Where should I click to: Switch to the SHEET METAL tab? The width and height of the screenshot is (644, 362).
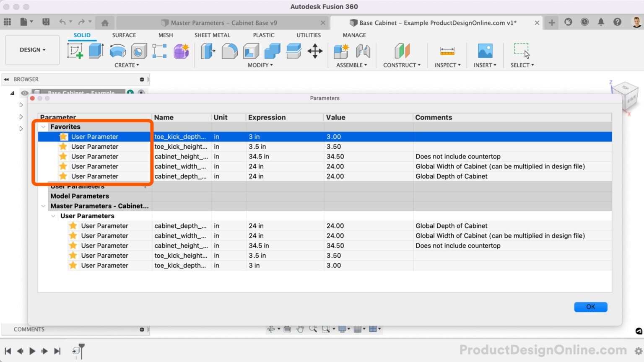tap(212, 35)
